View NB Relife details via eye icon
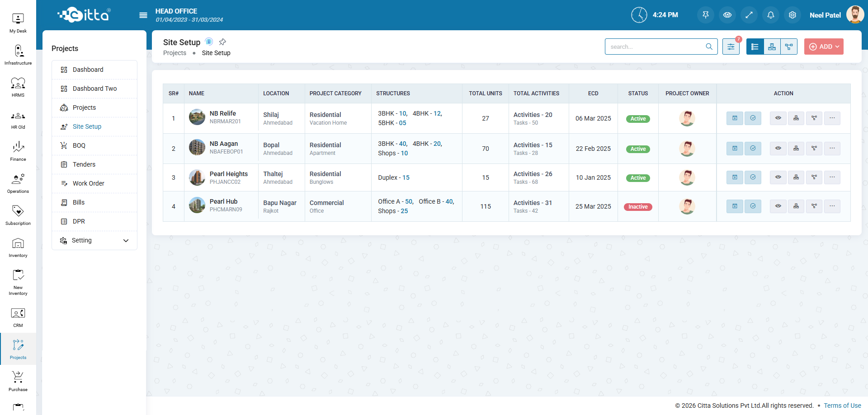Screen dimensions: 868x415 coord(778,118)
